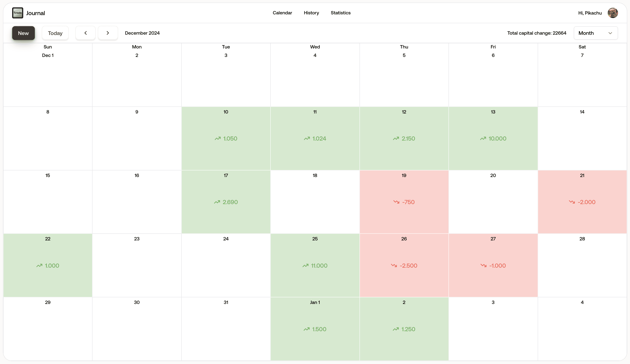630x364 pixels.
Task: Go to the next month
Action: pos(108,33)
